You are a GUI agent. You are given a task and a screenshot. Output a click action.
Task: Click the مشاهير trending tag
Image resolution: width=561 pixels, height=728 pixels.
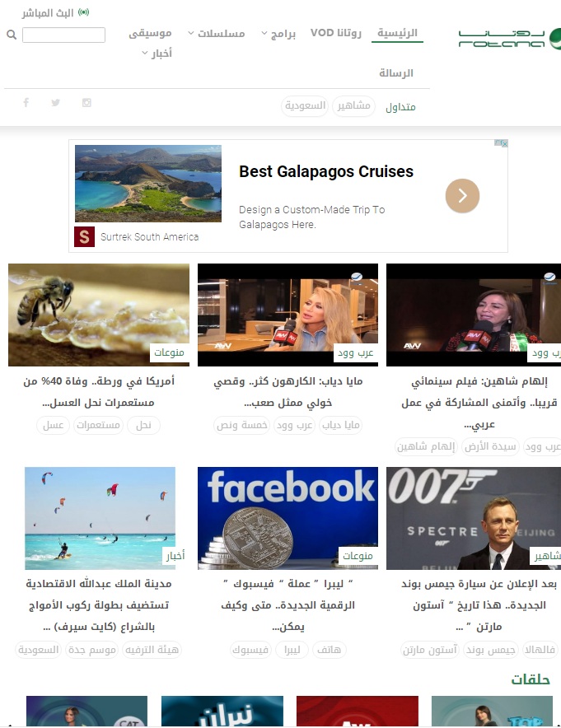(x=353, y=106)
